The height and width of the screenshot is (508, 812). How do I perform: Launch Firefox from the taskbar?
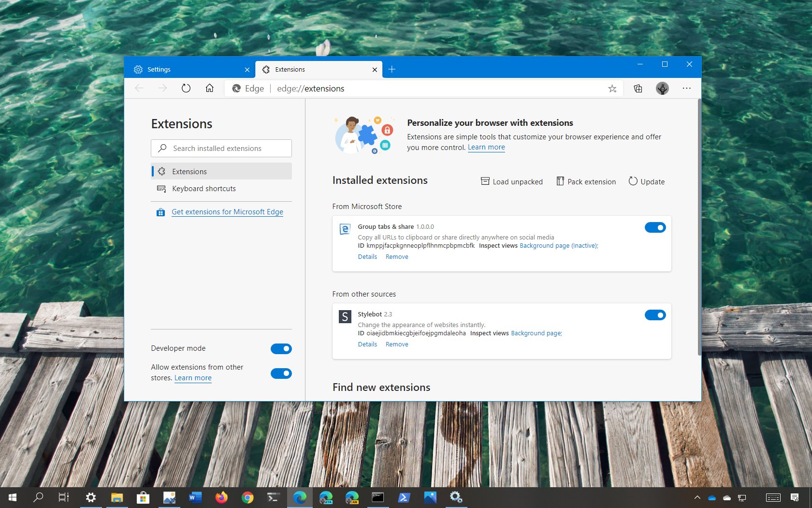coord(221,497)
